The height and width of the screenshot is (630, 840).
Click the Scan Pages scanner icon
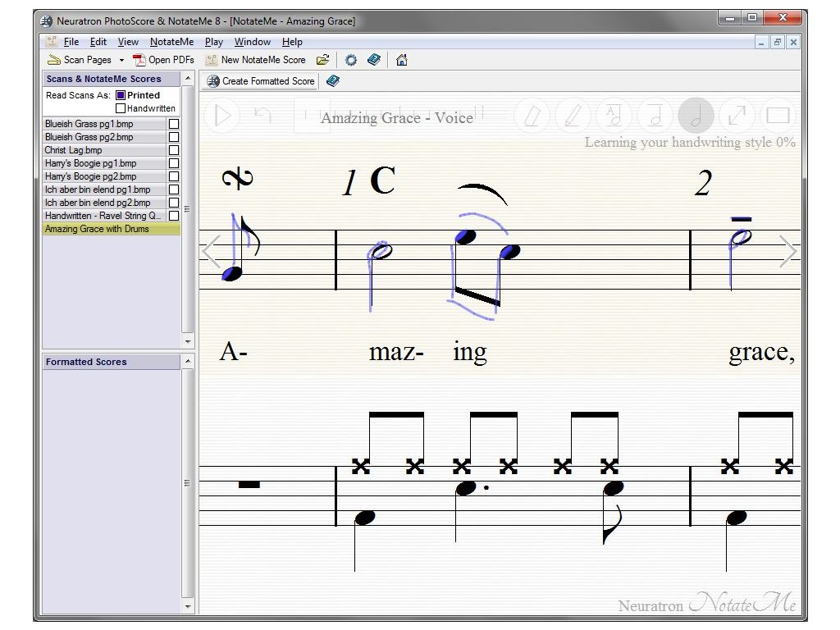point(53,60)
